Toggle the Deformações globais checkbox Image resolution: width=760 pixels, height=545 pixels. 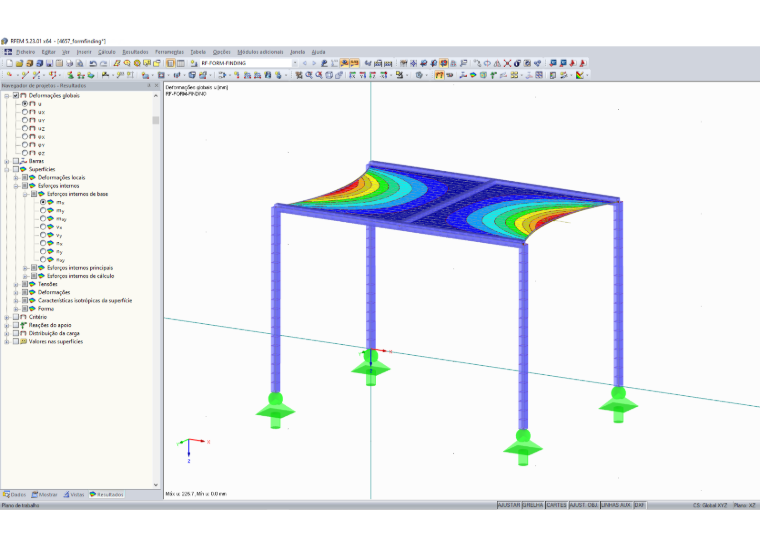16,96
